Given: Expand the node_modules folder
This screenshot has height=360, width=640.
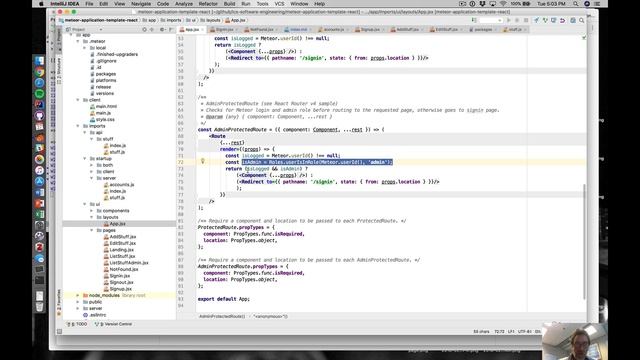Looking at the screenshot, I should point(78,295).
